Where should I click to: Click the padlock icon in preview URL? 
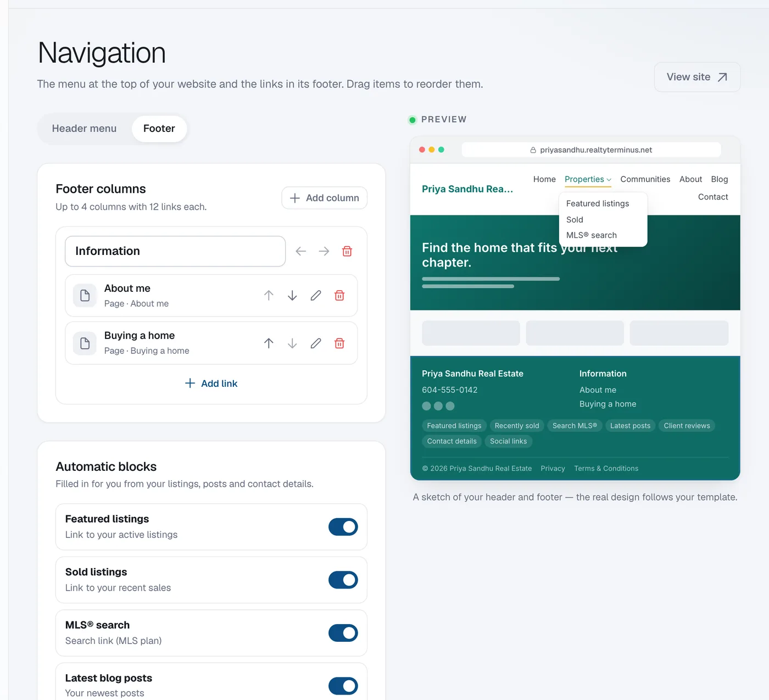533,150
